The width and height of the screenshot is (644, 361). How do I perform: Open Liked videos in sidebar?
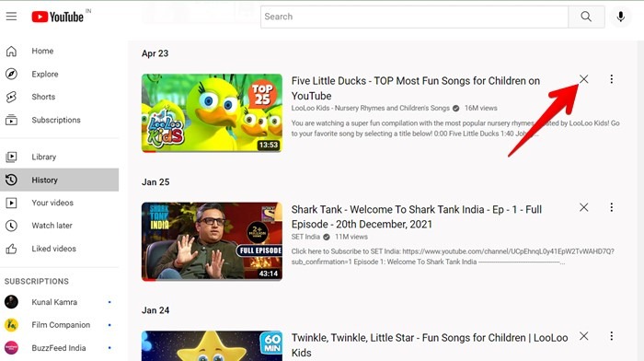pyautogui.click(x=60, y=249)
